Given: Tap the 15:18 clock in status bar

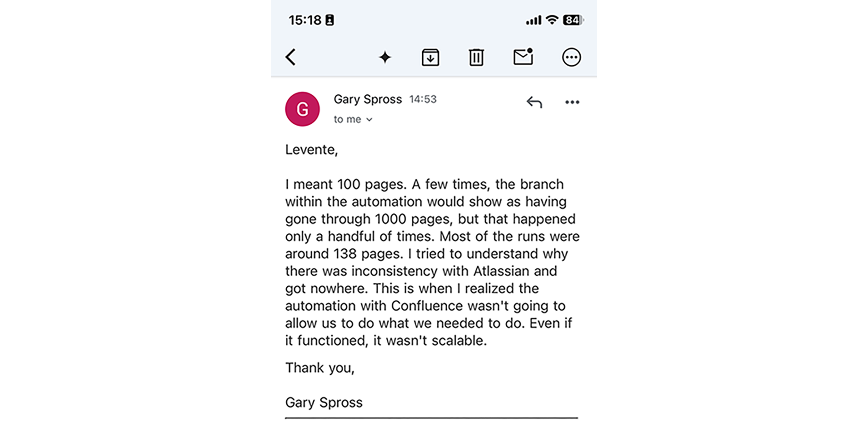Looking at the screenshot, I should [305, 20].
